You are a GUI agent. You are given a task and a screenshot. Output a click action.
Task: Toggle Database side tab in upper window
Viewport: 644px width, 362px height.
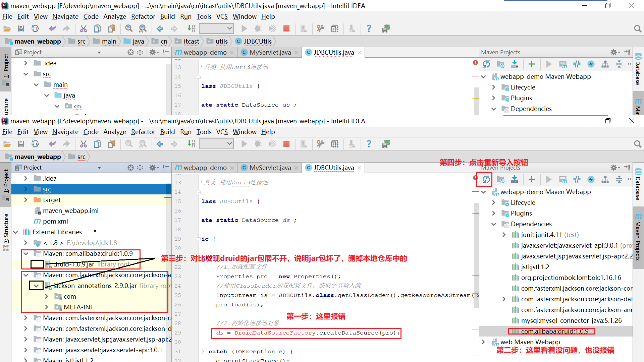(638, 69)
